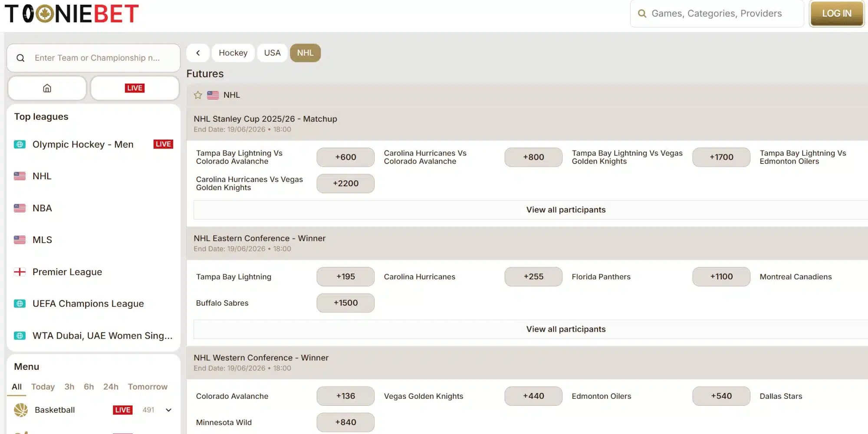Click the USA flag icon beside NHL league
This screenshot has width=868, height=434.
coord(20,176)
